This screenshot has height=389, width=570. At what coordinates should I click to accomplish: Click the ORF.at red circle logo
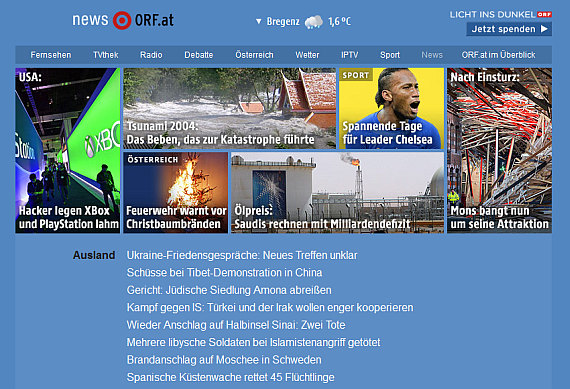[x=122, y=20]
